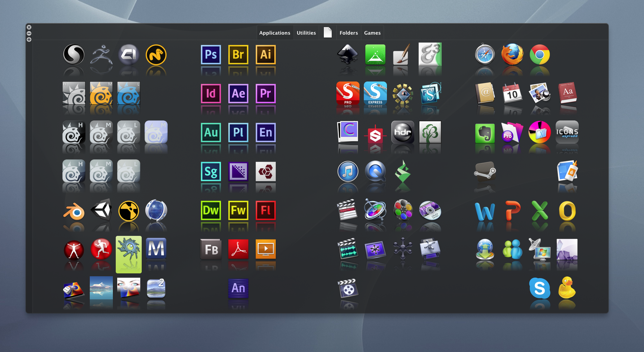Launch the Messenger two-people icon
Screen dimensions: 644x352
pyautogui.click(x=512, y=249)
